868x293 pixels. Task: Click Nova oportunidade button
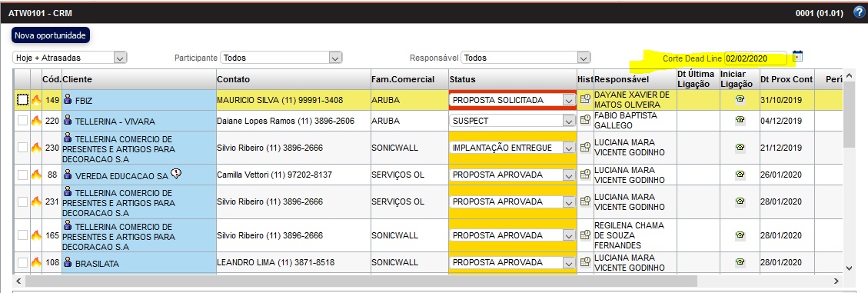[51, 35]
